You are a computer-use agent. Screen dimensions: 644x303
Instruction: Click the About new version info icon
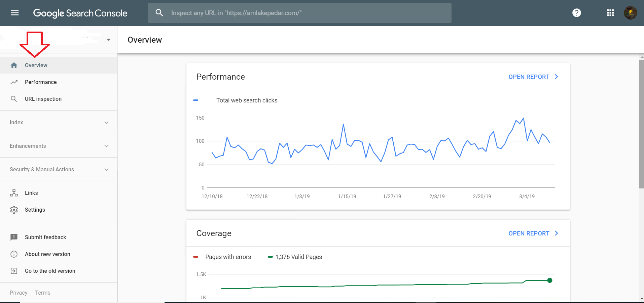(x=14, y=254)
